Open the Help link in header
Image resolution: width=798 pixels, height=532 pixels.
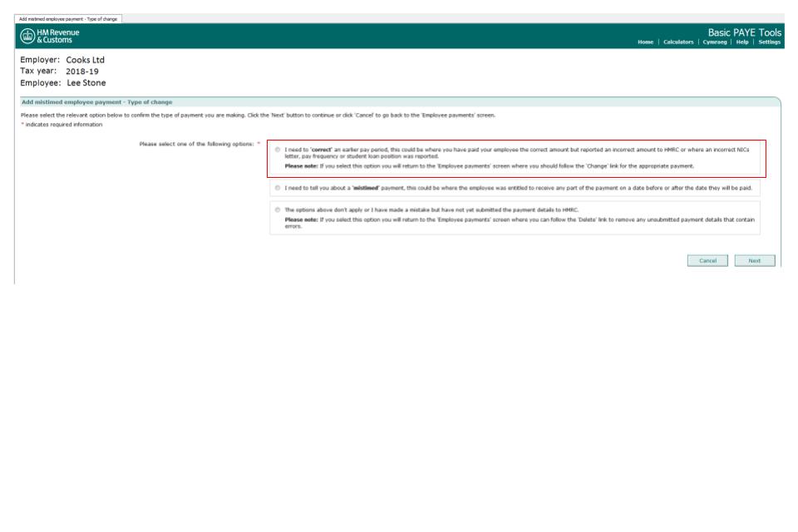point(742,42)
